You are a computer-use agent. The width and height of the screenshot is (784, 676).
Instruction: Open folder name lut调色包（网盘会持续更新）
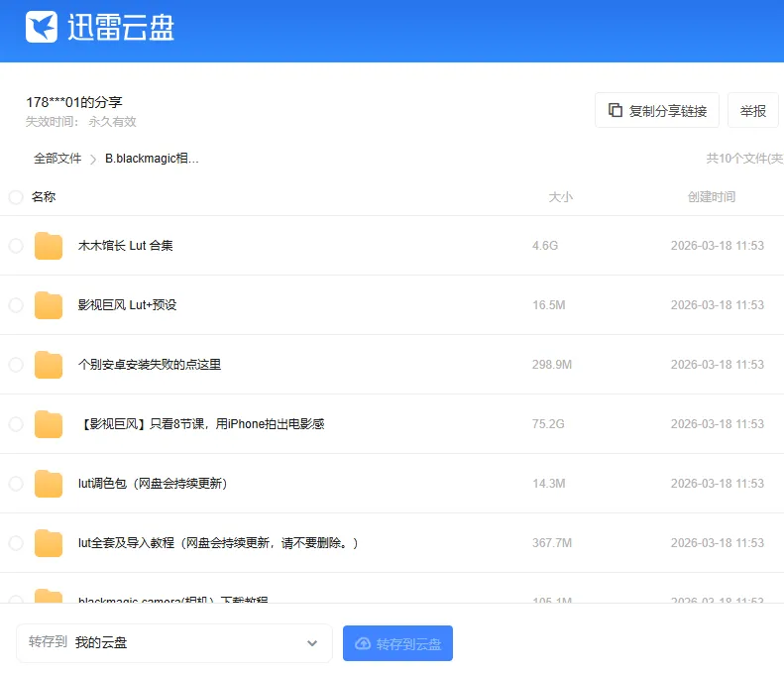153,484
